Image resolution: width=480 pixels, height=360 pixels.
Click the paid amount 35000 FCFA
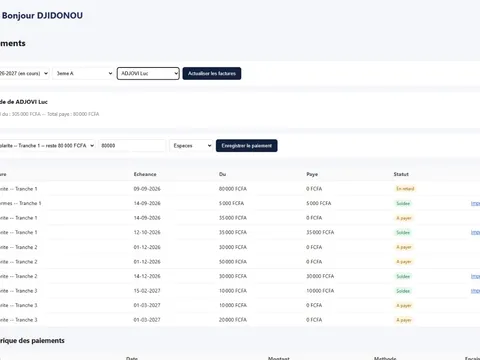tap(320, 232)
